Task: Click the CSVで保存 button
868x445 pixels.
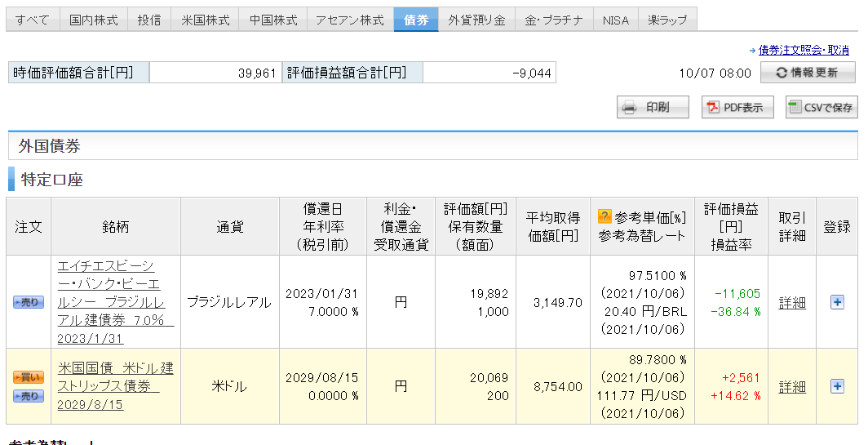Action: [821, 107]
